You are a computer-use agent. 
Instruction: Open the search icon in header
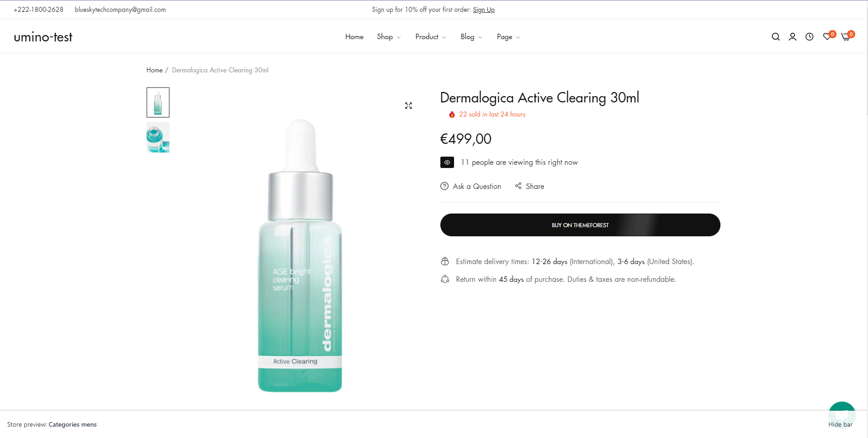pos(776,37)
